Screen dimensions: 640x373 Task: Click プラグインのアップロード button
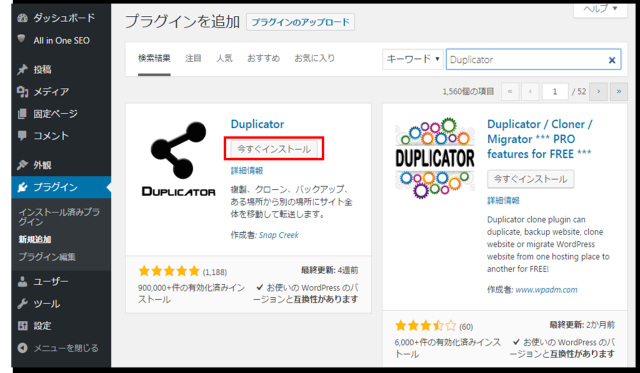(x=300, y=22)
